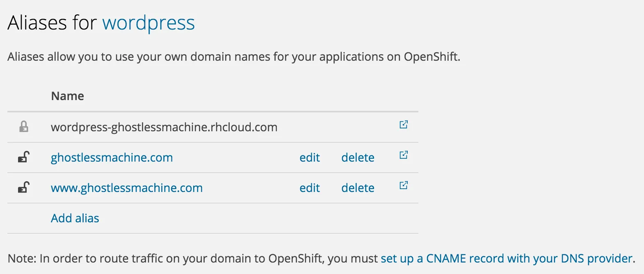Select the wordpress-ghostlessmachine.rhcloud.com text
The width and height of the screenshot is (644, 274).
(x=164, y=127)
